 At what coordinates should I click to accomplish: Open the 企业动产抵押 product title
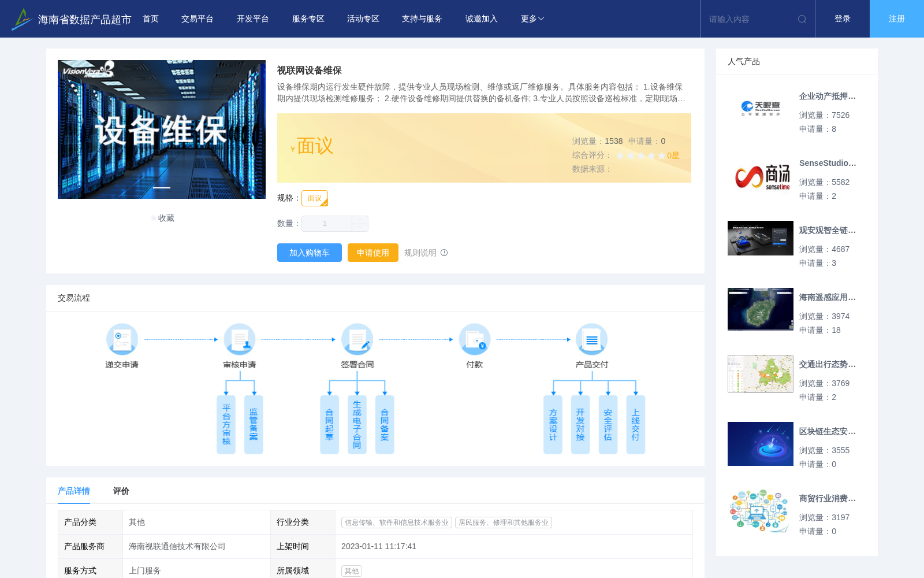[828, 97]
